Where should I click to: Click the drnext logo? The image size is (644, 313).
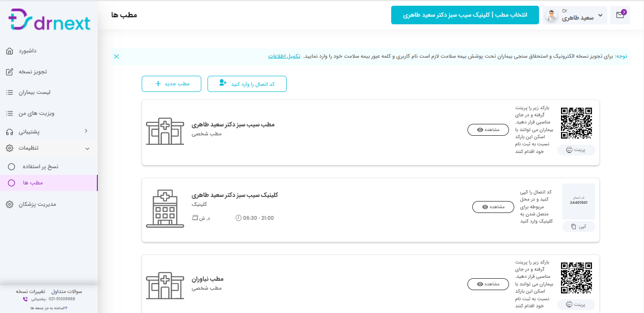pos(49,20)
